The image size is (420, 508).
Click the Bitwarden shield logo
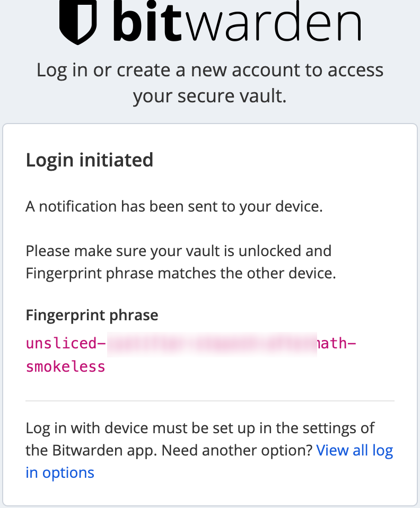click(78, 22)
